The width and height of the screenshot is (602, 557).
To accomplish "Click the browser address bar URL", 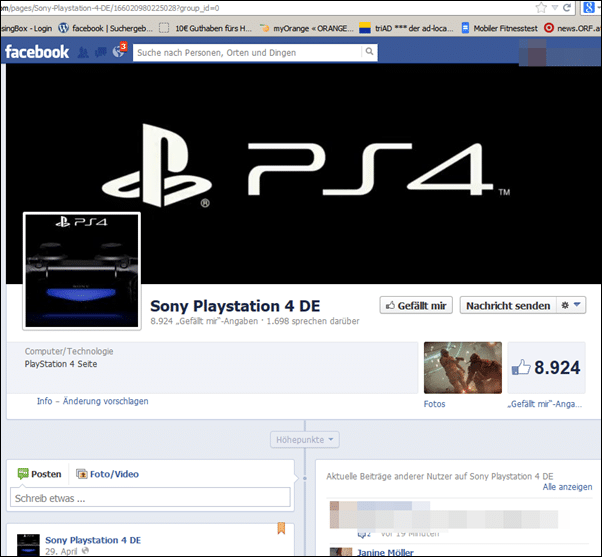I will click(x=111, y=8).
